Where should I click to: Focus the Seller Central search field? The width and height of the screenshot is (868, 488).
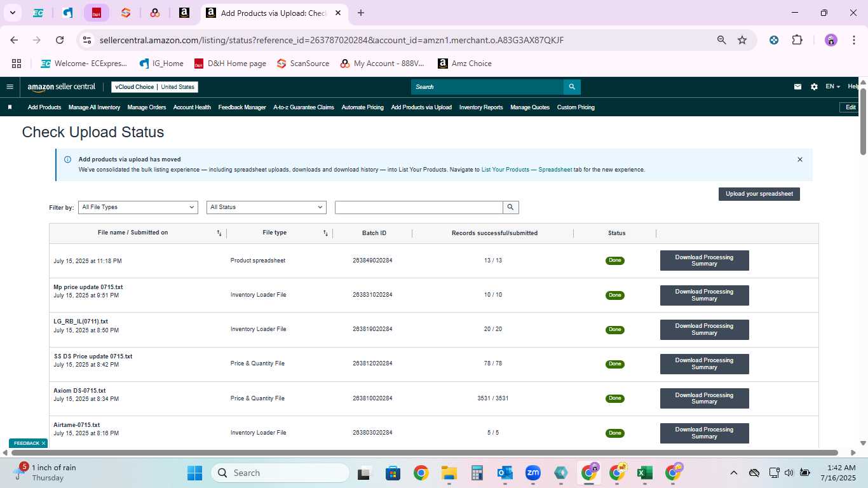(x=487, y=87)
